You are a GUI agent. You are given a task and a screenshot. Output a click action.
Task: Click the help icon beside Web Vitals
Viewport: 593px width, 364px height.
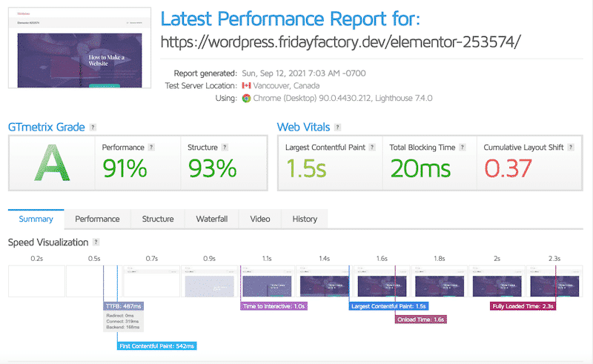tap(337, 128)
